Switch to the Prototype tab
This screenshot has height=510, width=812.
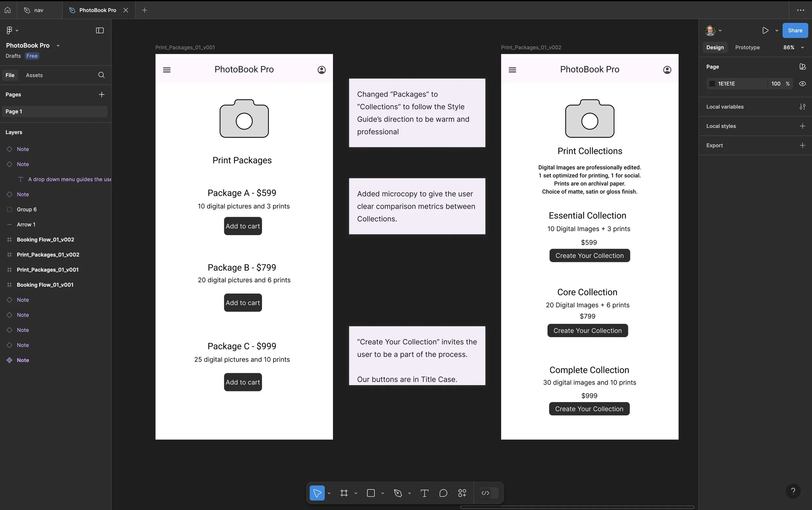(747, 47)
